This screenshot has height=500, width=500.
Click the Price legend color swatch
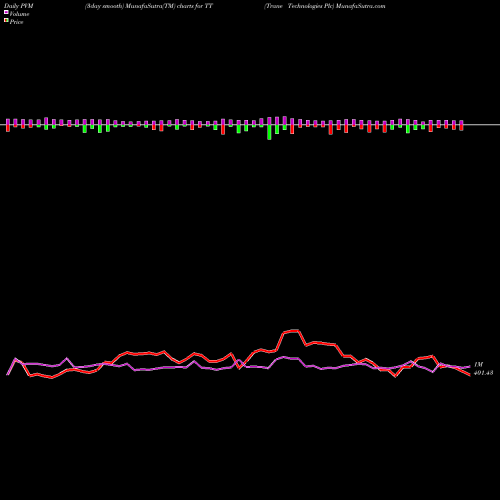tap(6, 21)
